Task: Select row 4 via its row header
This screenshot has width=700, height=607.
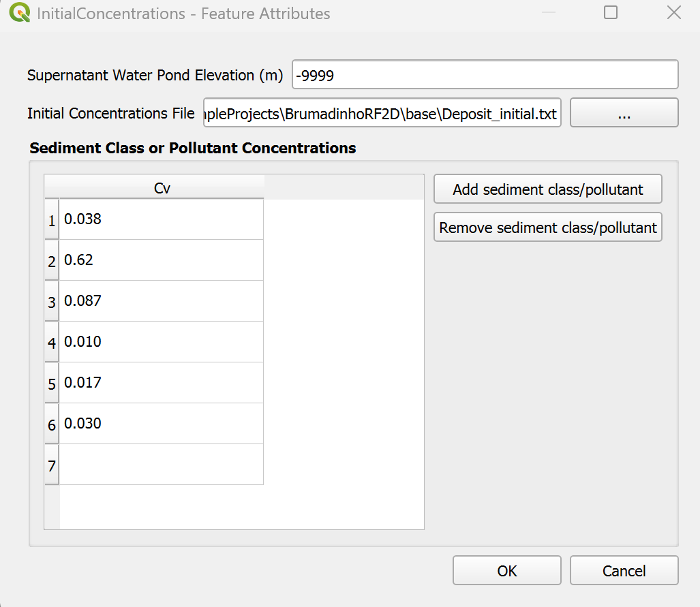Action: tap(52, 343)
